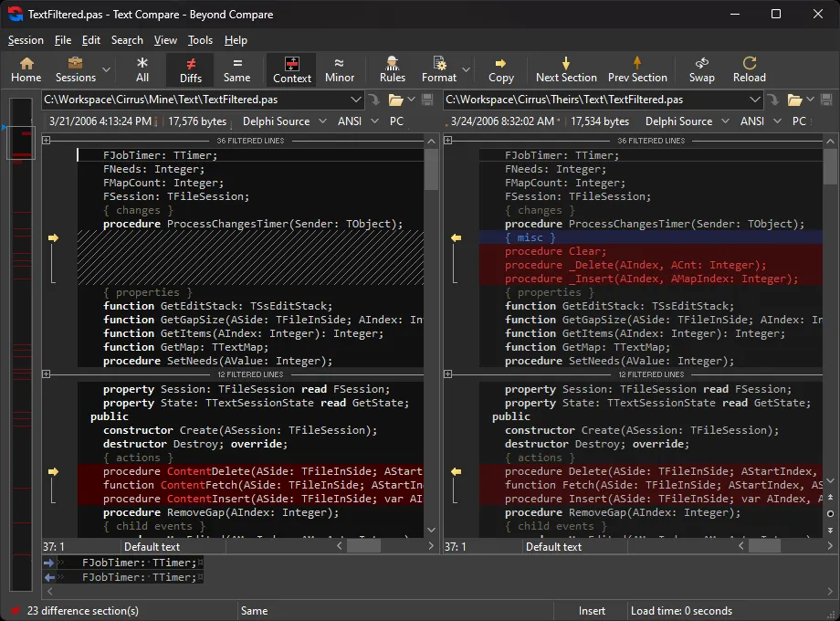Open the Search menu
The height and width of the screenshot is (621, 840).
[127, 40]
